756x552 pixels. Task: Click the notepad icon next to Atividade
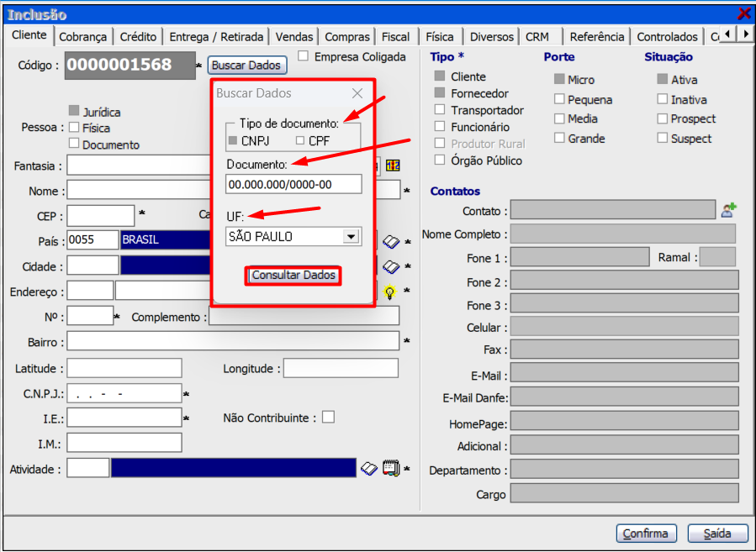[x=390, y=469]
